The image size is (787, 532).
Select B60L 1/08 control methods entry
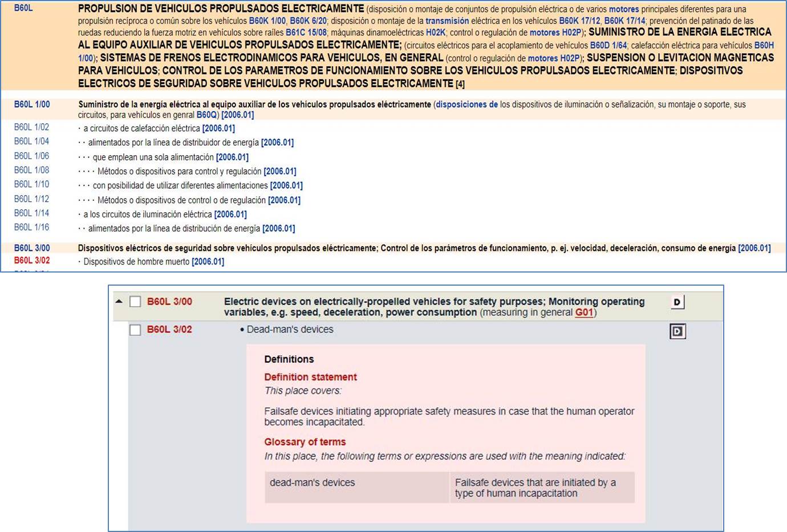point(32,170)
